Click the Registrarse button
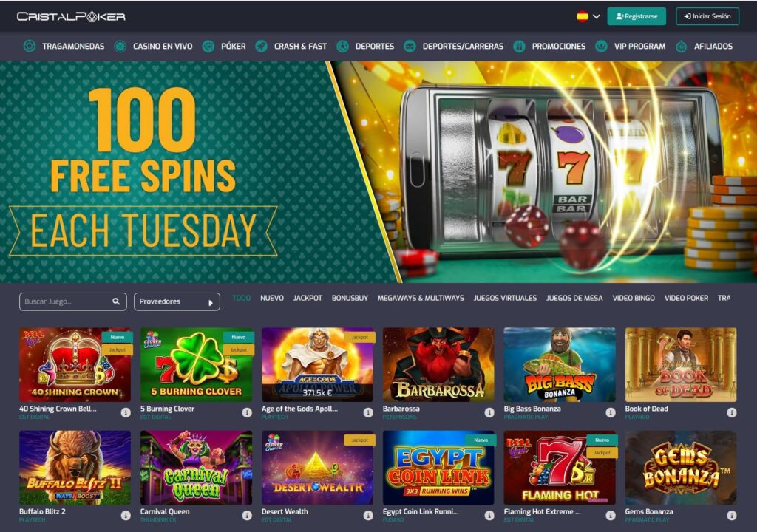Image resolution: width=757 pixels, height=532 pixels. point(637,16)
